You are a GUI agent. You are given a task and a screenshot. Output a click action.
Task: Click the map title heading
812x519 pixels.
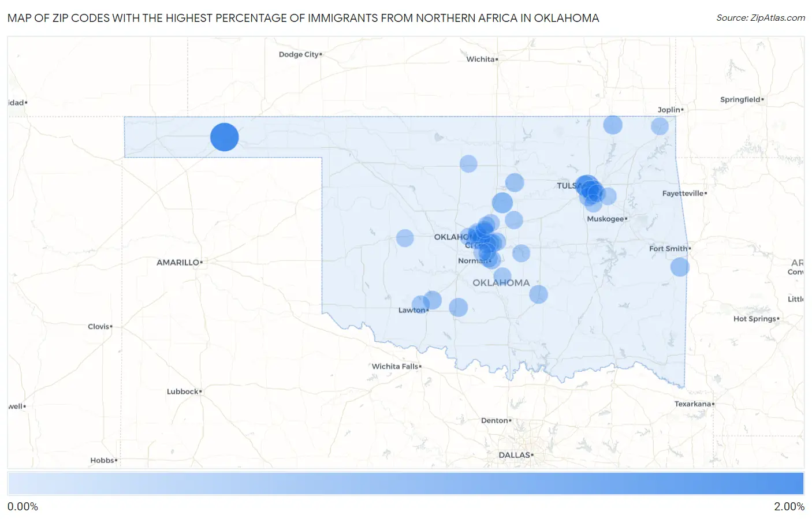pyautogui.click(x=303, y=18)
